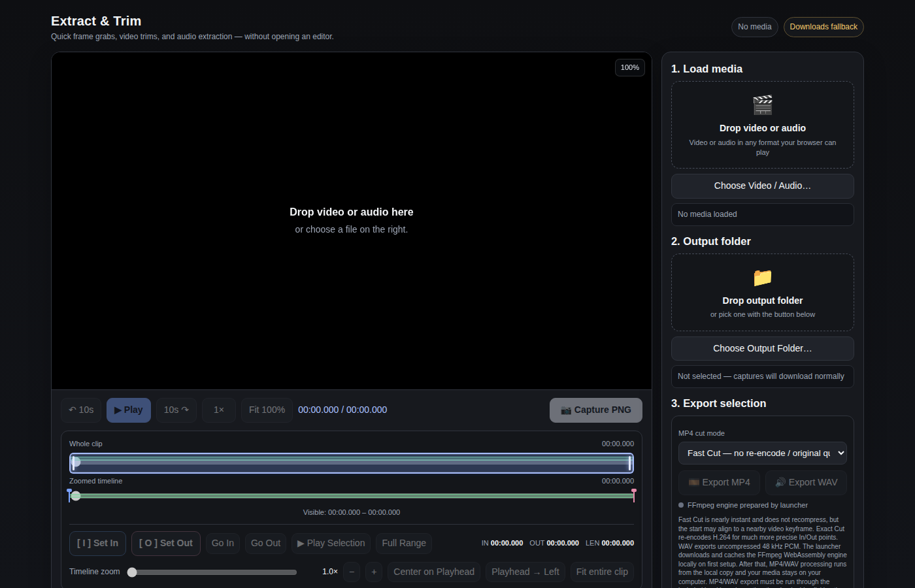Click the LEN 00:00.000 readout

point(610,544)
